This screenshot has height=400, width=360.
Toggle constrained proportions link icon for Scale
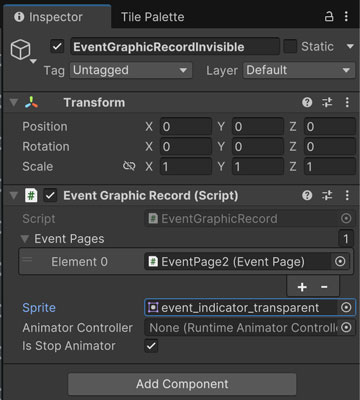click(129, 166)
